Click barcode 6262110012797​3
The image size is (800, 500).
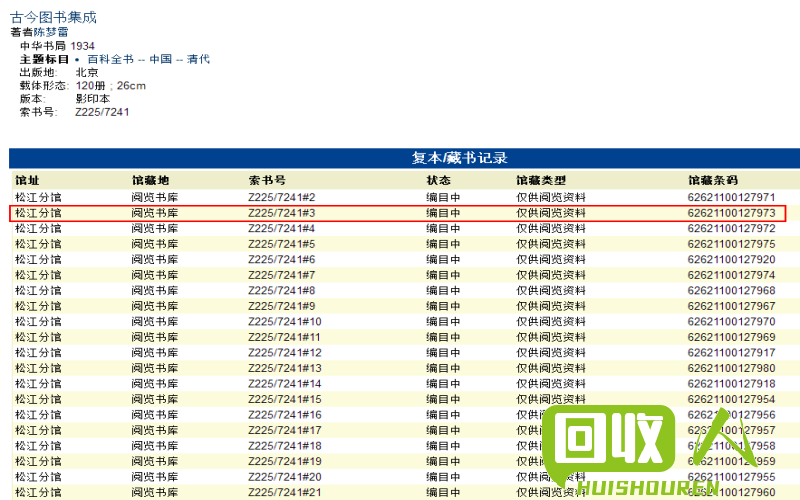[731, 213]
